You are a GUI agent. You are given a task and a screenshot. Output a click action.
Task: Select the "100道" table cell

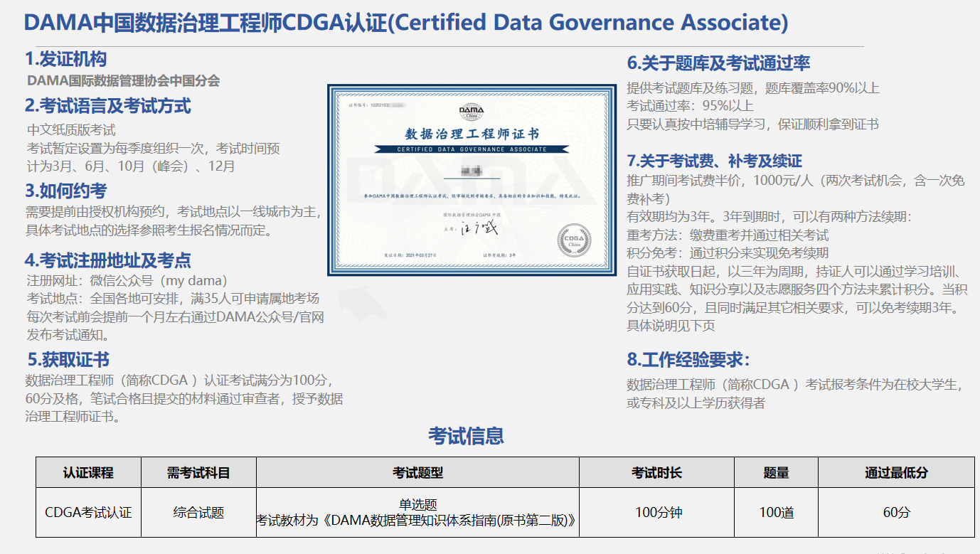click(x=777, y=513)
